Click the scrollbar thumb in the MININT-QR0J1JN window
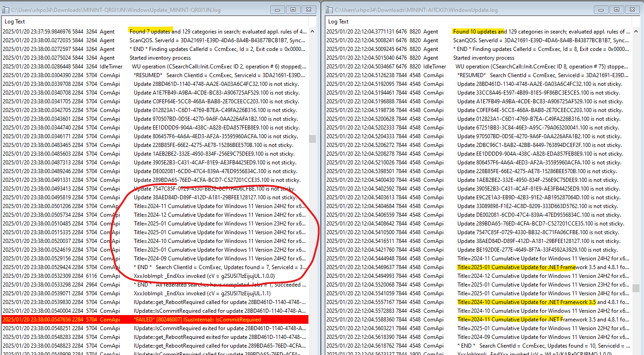 [313, 139]
